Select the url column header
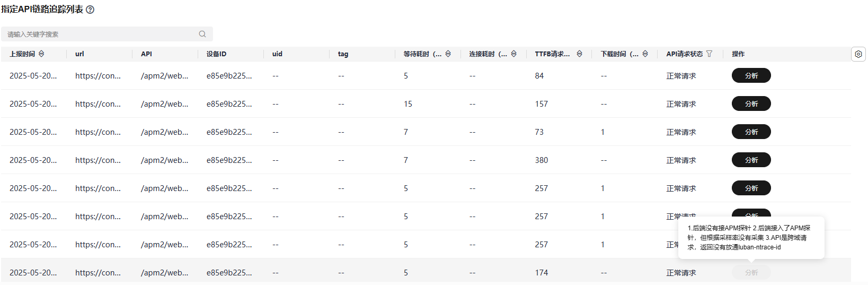Image resolution: width=868 pixels, height=285 pixels. 79,54
